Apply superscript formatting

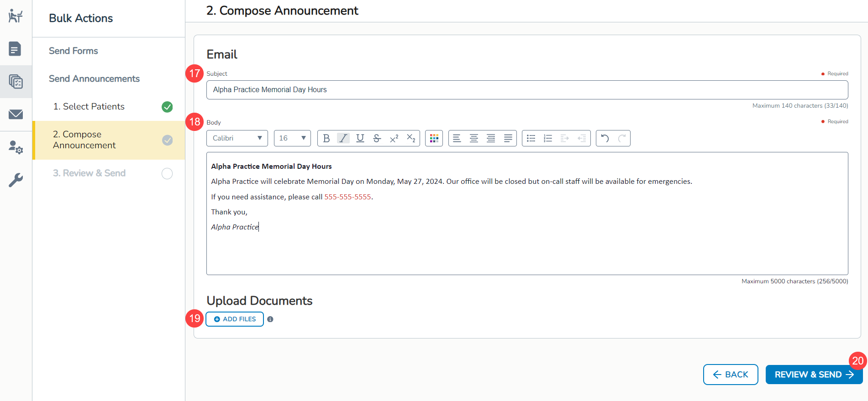click(x=394, y=138)
